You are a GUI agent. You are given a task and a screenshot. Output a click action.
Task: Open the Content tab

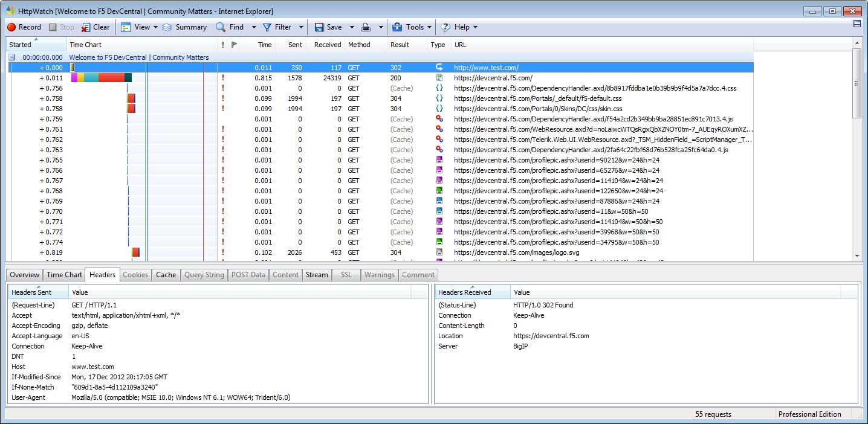pyautogui.click(x=285, y=275)
